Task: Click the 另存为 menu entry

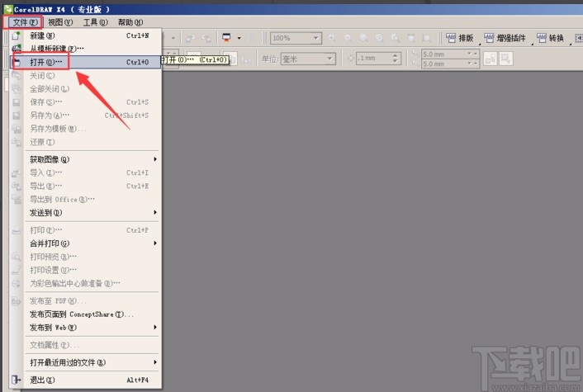Action: coord(86,116)
